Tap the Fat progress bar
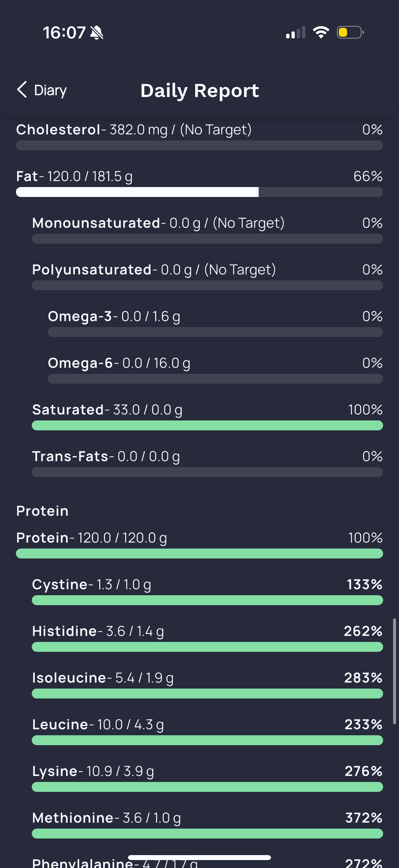 pyautogui.click(x=199, y=192)
